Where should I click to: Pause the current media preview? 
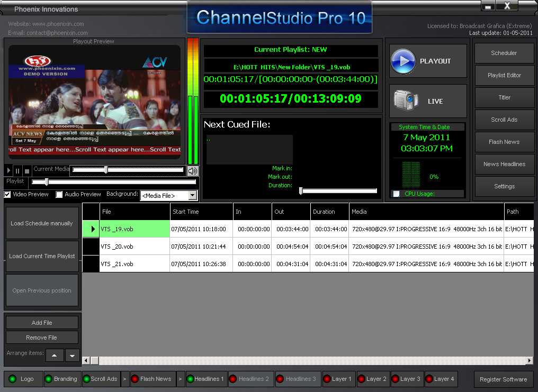pyautogui.click(x=17, y=171)
